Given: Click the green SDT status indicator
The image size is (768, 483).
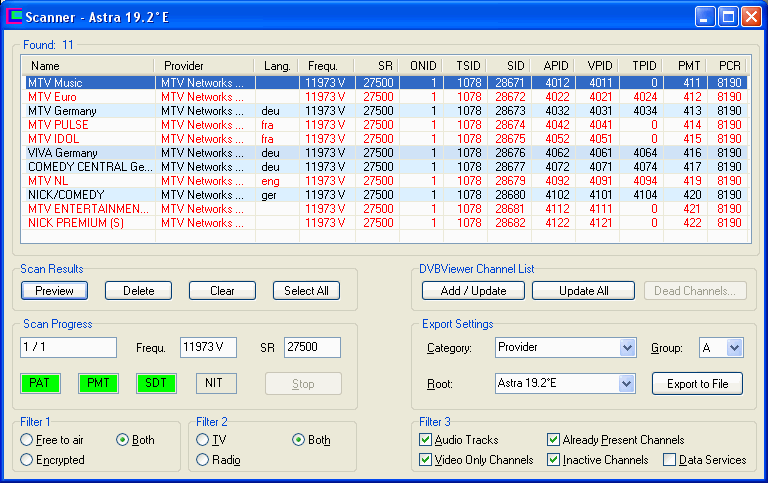Looking at the screenshot, I should coord(156,383).
